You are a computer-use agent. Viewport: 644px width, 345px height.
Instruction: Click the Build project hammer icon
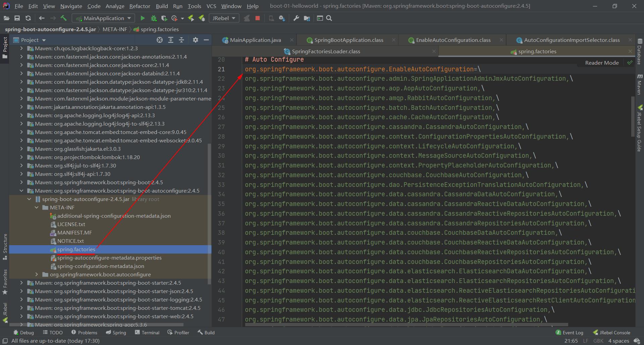pyautogui.click(x=64, y=18)
